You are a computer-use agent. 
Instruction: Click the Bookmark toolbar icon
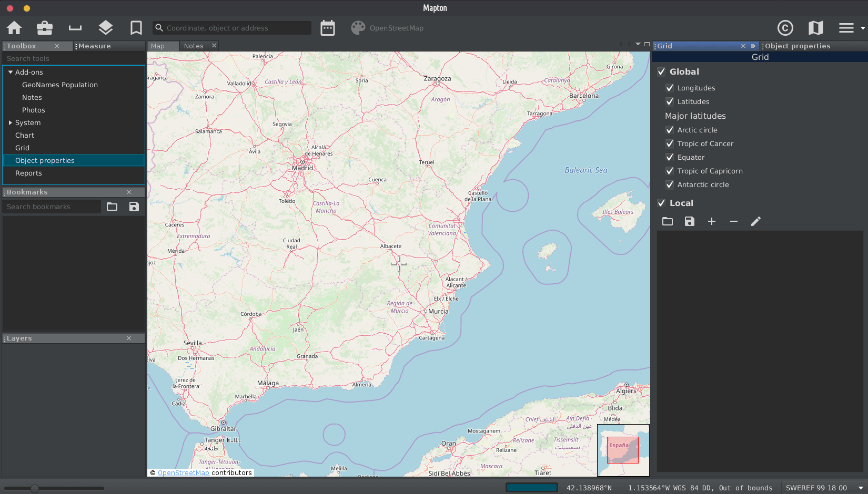(x=136, y=28)
